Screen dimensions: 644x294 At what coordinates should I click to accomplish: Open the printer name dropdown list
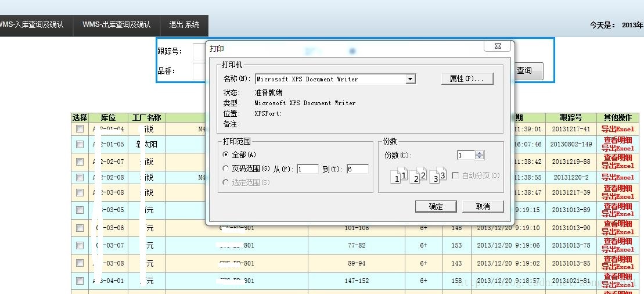click(411, 79)
